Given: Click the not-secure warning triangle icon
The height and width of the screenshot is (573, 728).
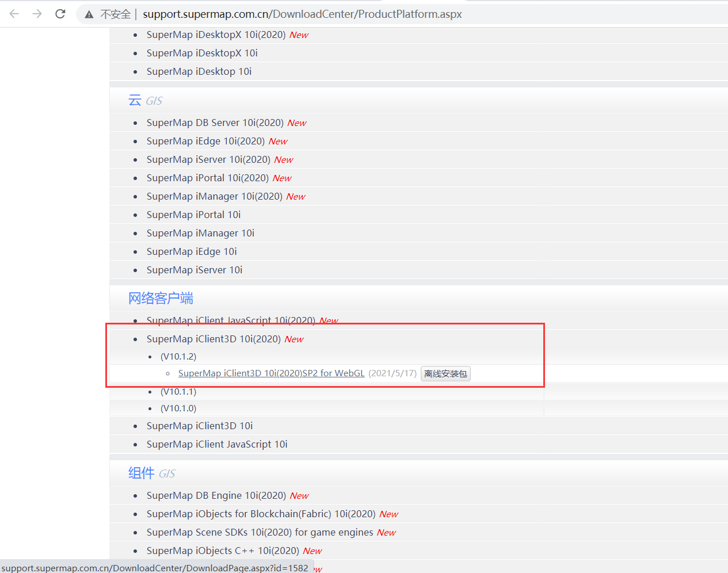Looking at the screenshot, I should pyautogui.click(x=89, y=14).
